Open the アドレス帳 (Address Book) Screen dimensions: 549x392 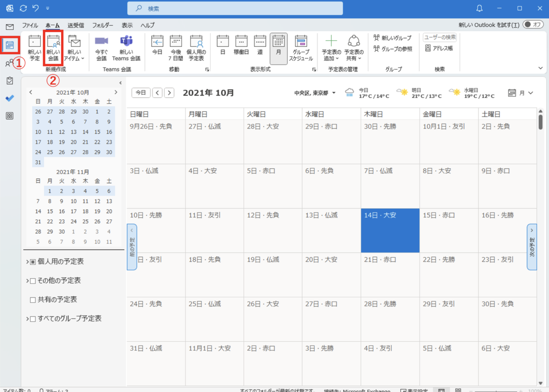pos(439,48)
